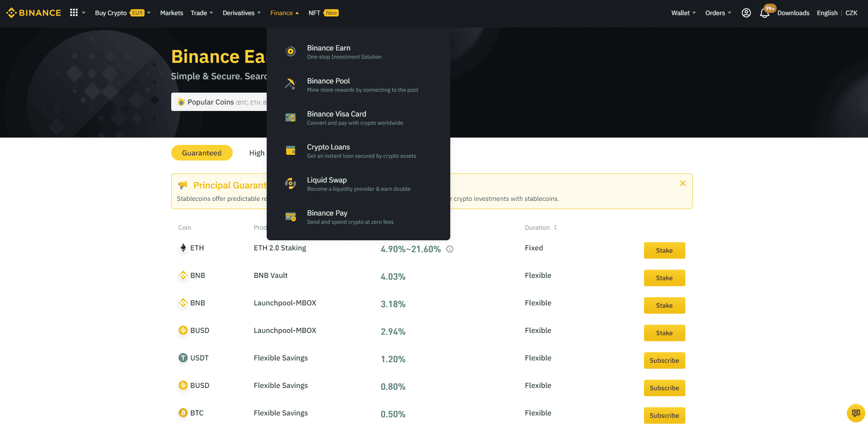The width and height of the screenshot is (868, 426).
Task: Subscribe to USDT Flexible Savings
Action: pyautogui.click(x=664, y=360)
